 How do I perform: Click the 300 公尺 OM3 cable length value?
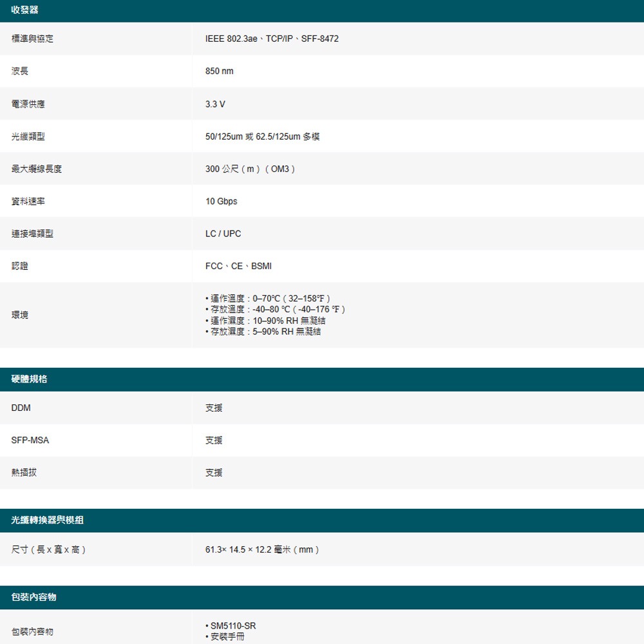tap(248, 169)
